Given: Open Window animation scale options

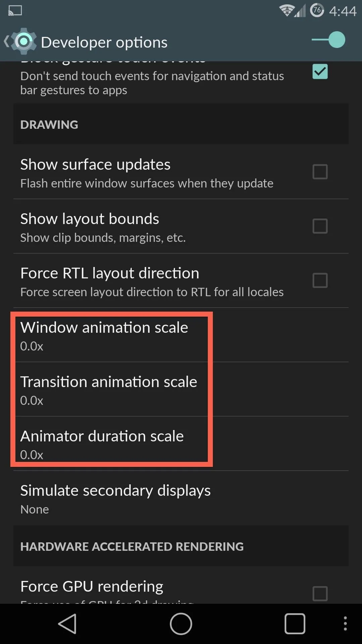Looking at the screenshot, I should point(181,335).
